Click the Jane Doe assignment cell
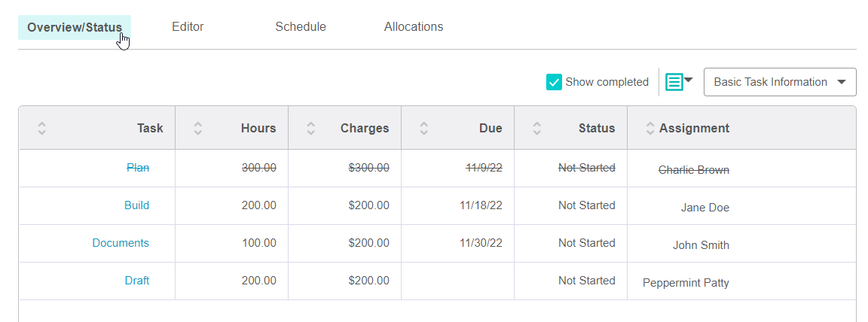The height and width of the screenshot is (322, 868). (x=704, y=208)
